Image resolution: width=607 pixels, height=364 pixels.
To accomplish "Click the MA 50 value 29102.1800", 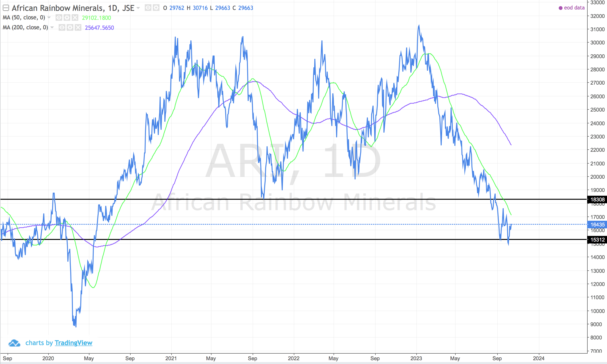I will click(x=97, y=18).
